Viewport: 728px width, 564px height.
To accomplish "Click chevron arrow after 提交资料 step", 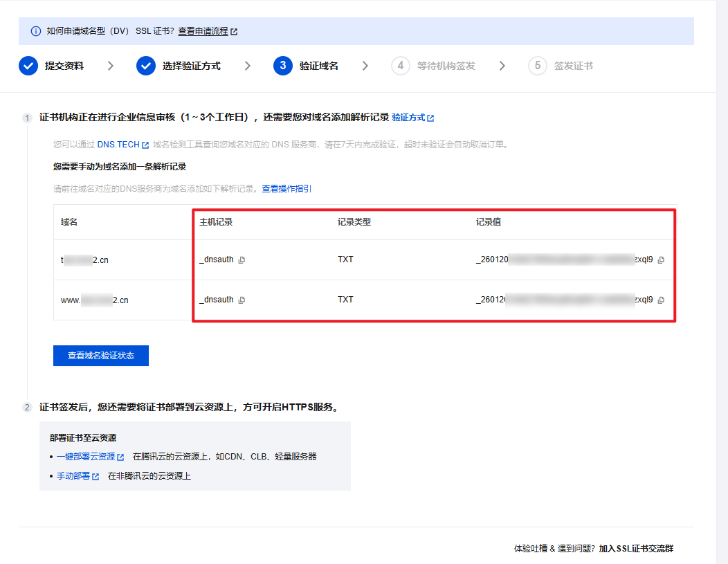I will click(x=111, y=66).
